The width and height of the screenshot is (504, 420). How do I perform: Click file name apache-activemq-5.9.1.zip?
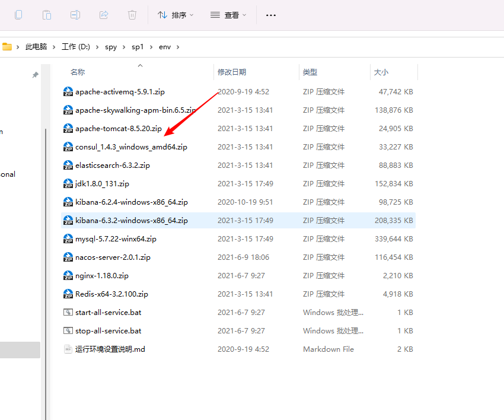point(120,92)
